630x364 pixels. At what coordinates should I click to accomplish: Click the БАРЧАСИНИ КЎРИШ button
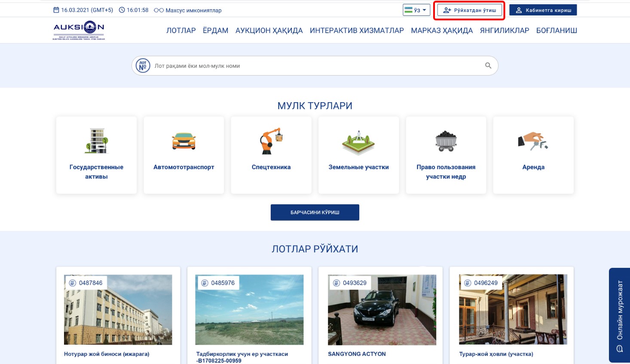[x=315, y=212]
